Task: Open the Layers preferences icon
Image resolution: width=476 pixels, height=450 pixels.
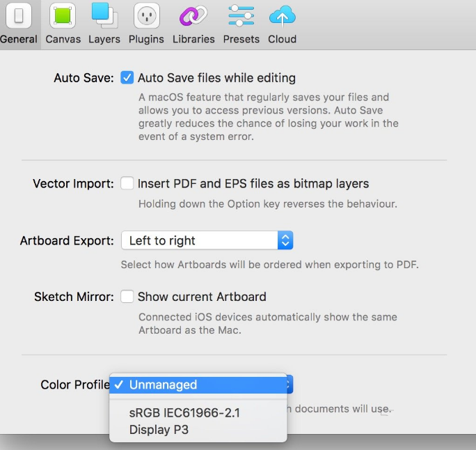Action: 104,16
